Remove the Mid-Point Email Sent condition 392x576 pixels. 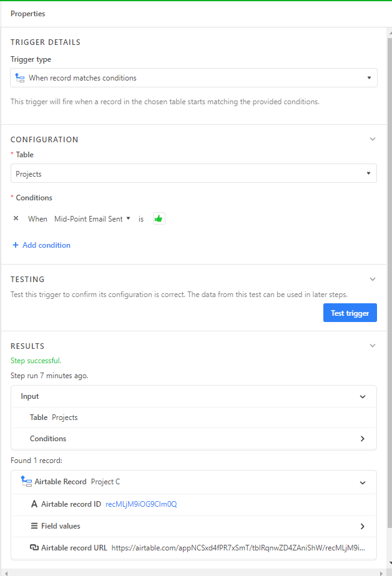16,218
